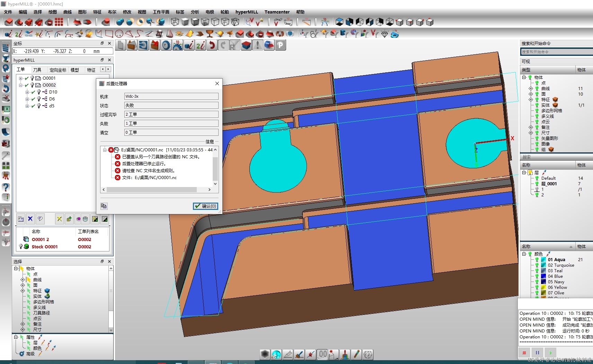Click the 01 Aqua color swatch

[x=543, y=260]
